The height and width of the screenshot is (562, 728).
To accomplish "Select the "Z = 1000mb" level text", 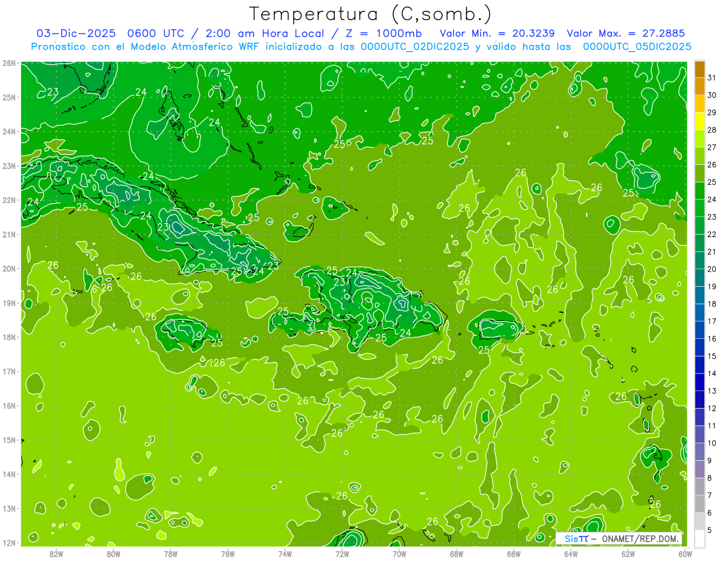I will point(383,33).
